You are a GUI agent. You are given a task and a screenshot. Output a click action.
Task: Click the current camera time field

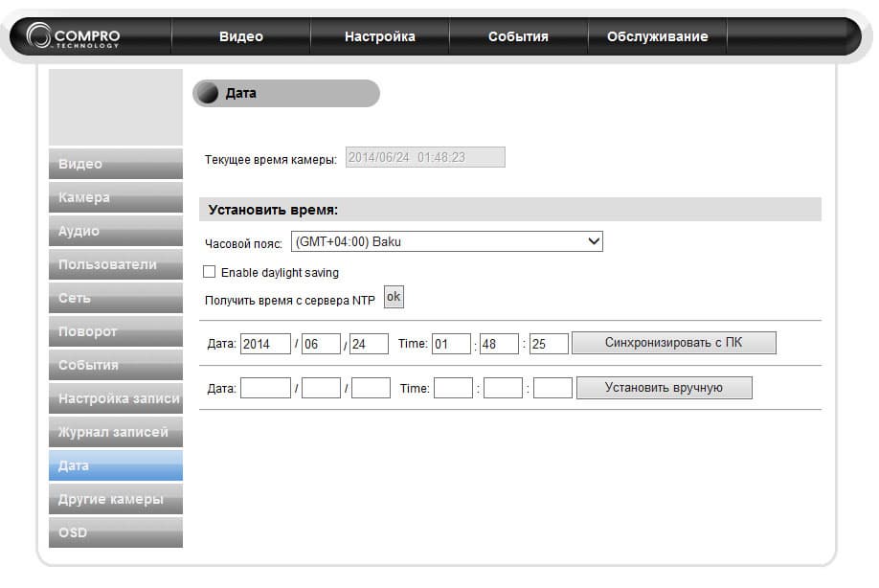[425, 157]
